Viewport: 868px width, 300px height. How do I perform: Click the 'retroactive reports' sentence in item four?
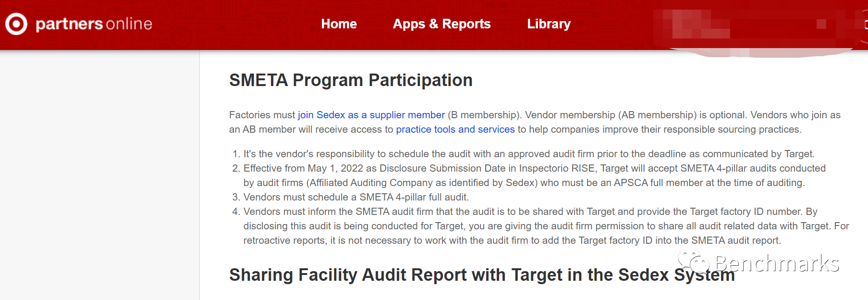(512, 240)
